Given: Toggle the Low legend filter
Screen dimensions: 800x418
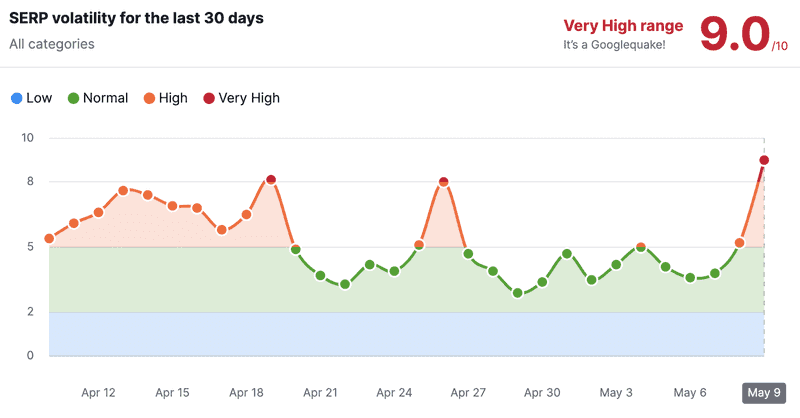Looking at the screenshot, I should point(32,98).
